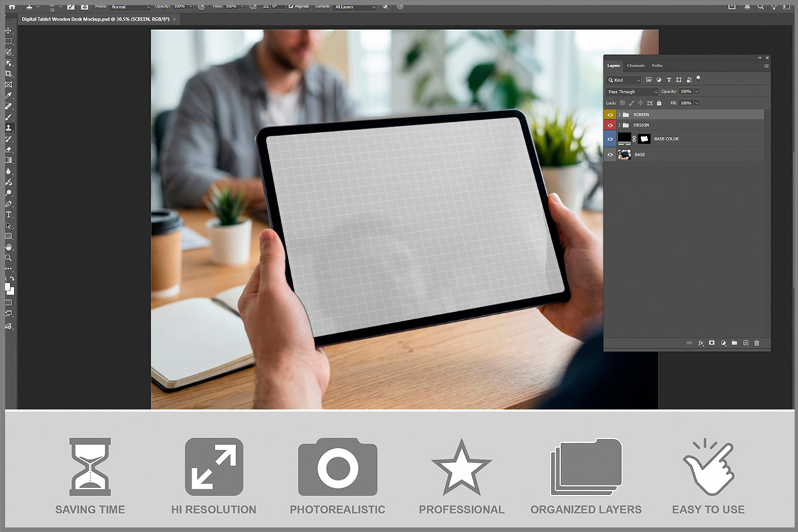798x532 pixels.
Task: Open the Kind filter dropdown
Action: (x=623, y=80)
